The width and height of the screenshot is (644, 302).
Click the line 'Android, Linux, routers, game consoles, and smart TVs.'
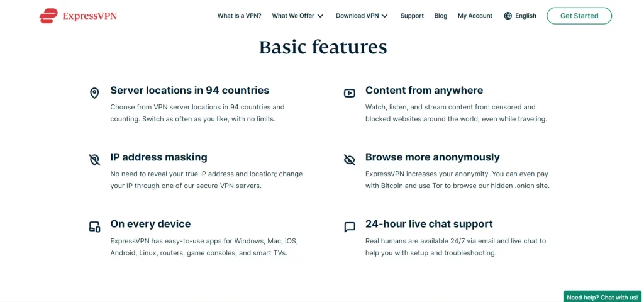coord(199,253)
